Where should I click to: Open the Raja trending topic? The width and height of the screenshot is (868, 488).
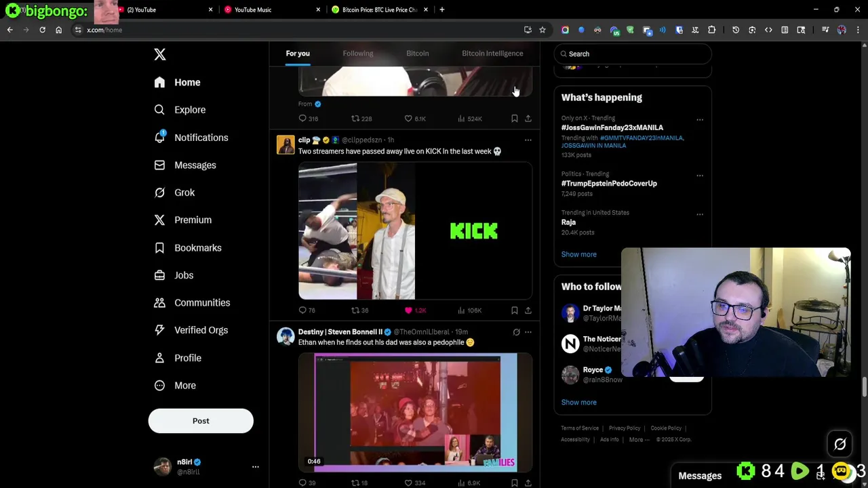(568, 222)
